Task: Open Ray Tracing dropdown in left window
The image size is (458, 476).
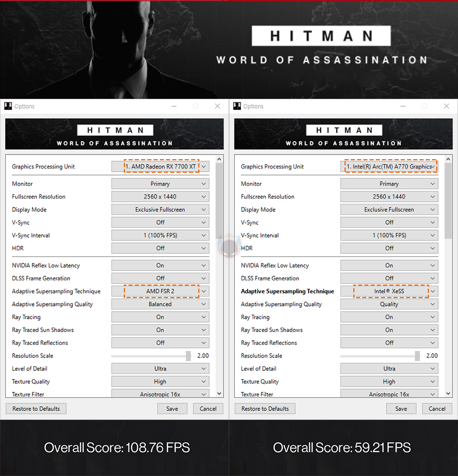Action: click(160, 317)
